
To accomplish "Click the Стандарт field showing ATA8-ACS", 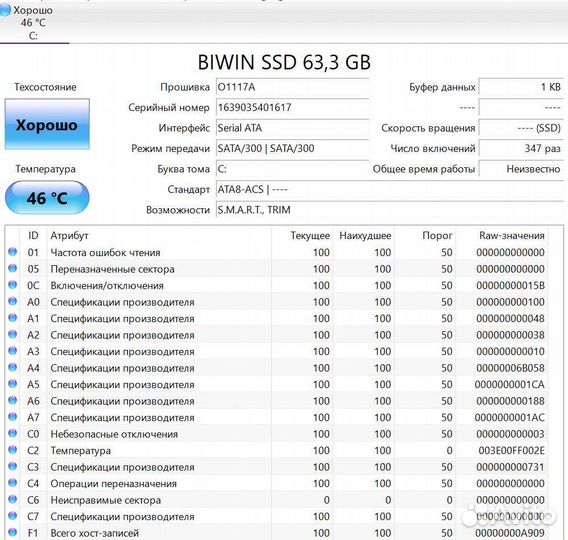I will click(x=390, y=189).
